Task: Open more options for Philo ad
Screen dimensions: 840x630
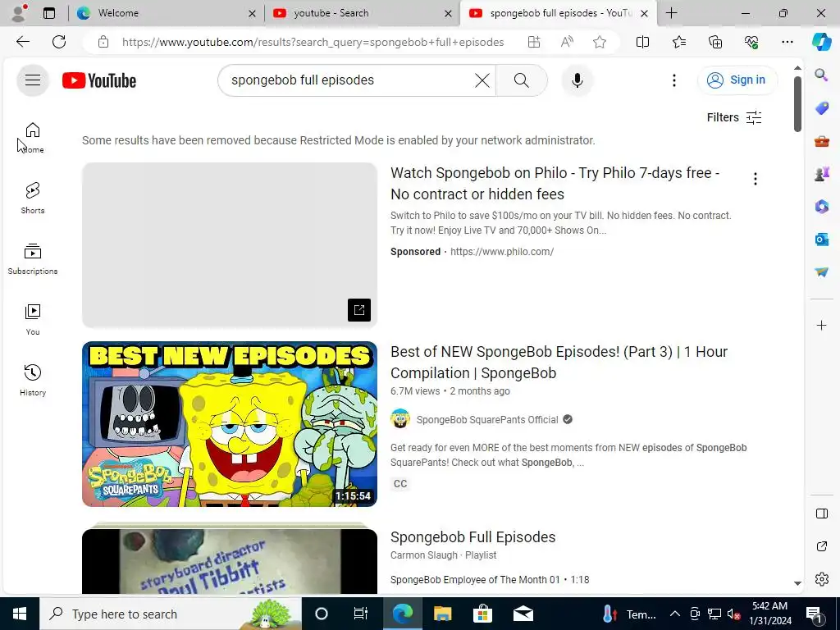Action: [x=756, y=179]
